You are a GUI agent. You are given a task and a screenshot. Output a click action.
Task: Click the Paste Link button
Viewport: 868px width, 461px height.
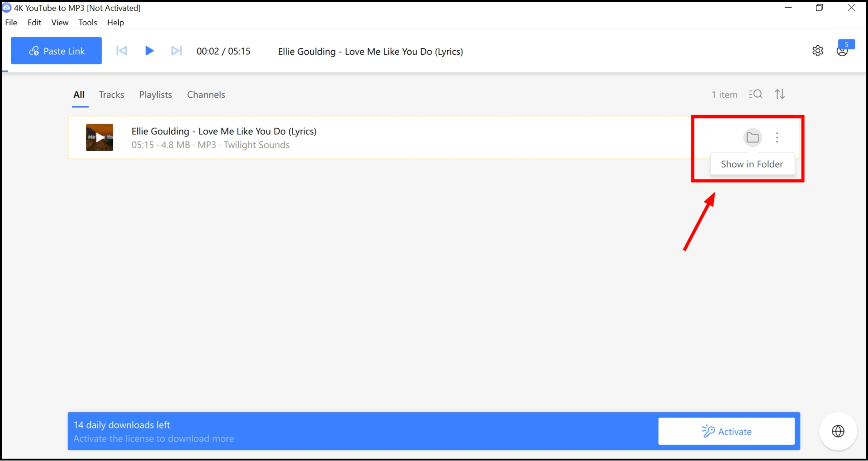click(x=56, y=51)
